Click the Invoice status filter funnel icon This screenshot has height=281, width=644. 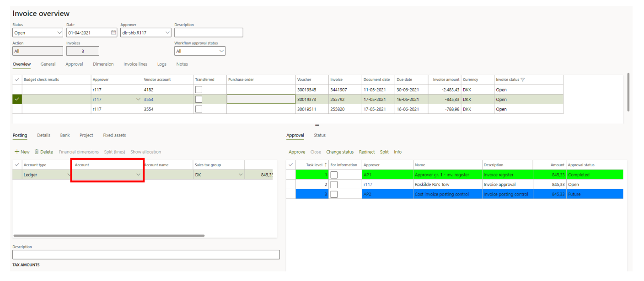(x=523, y=80)
